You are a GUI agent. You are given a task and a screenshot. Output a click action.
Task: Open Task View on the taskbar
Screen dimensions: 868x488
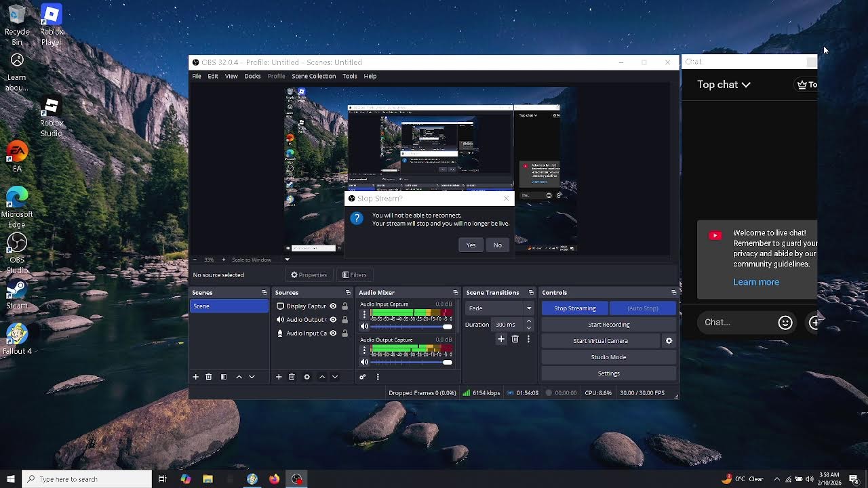[x=163, y=479]
